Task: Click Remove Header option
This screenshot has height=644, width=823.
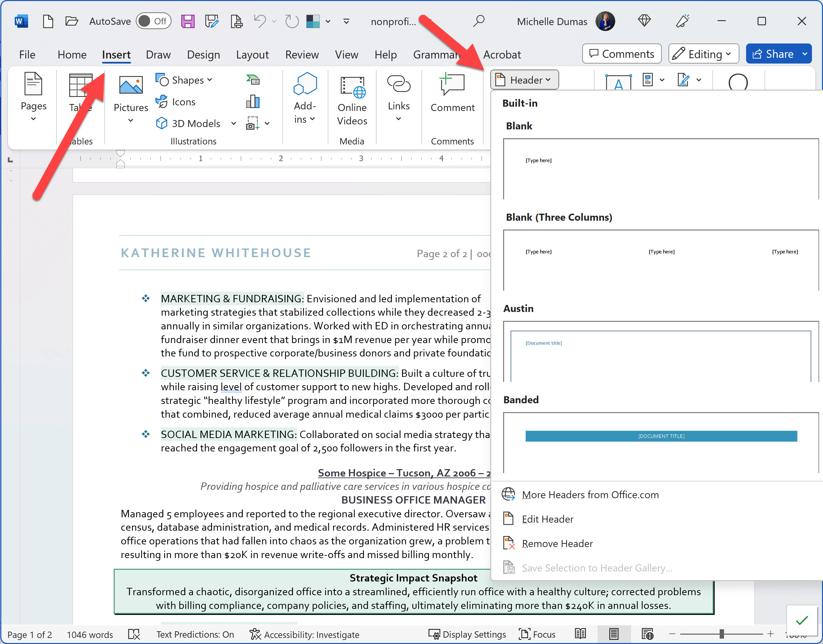Action: (x=557, y=543)
